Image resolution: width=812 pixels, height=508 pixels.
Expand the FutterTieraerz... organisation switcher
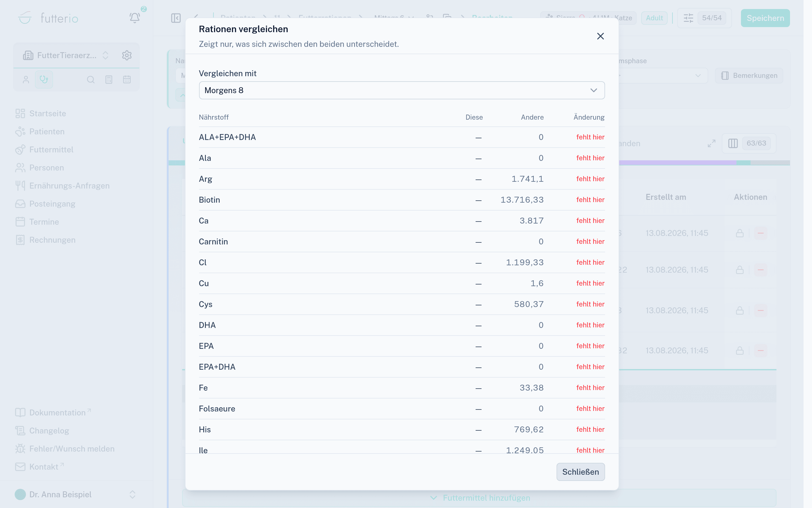(x=66, y=55)
